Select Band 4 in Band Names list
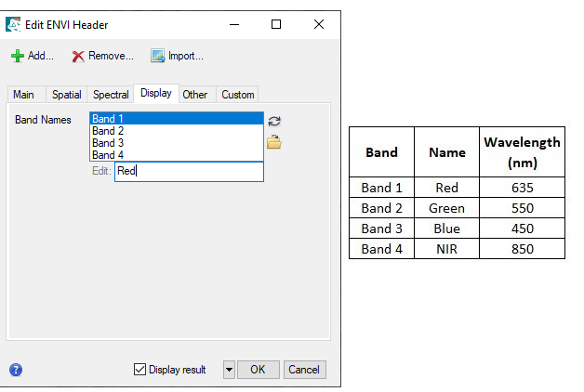 177,155
